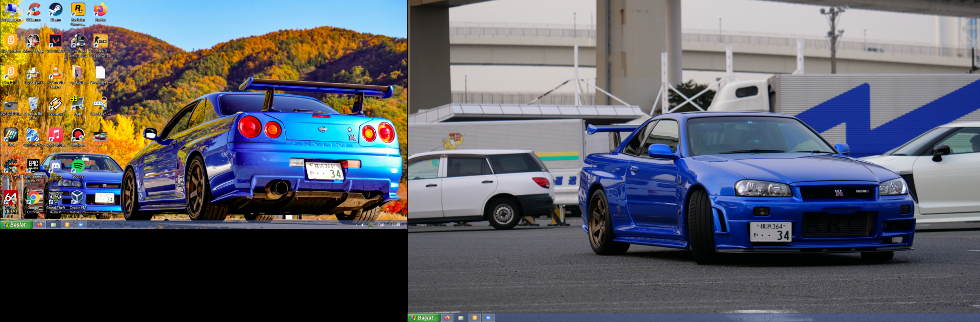This screenshot has height=322, width=980.
Task: Open CDBurnerXP from the desktop
Action: (33, 137)
